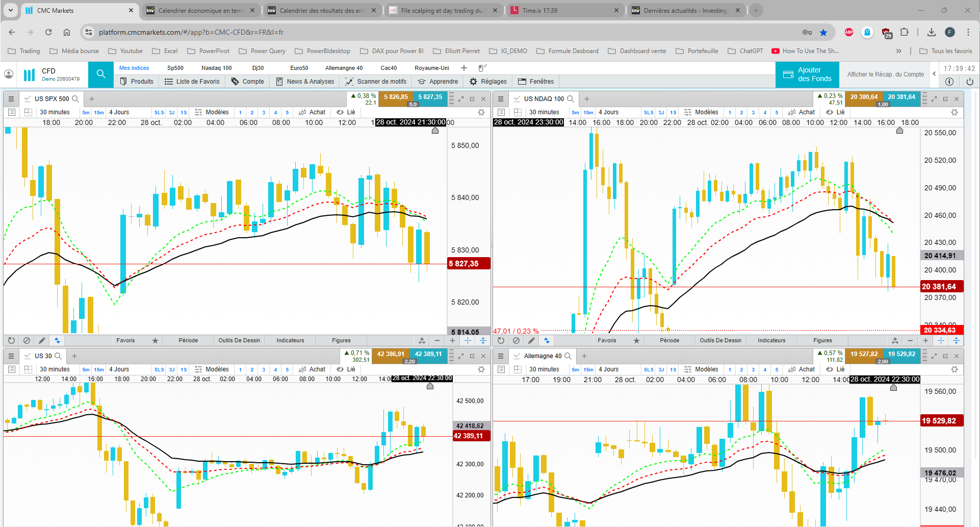Bookmark this page with the star icon
The width and height of the screenshot is (980, 527).
pos(823,32)
